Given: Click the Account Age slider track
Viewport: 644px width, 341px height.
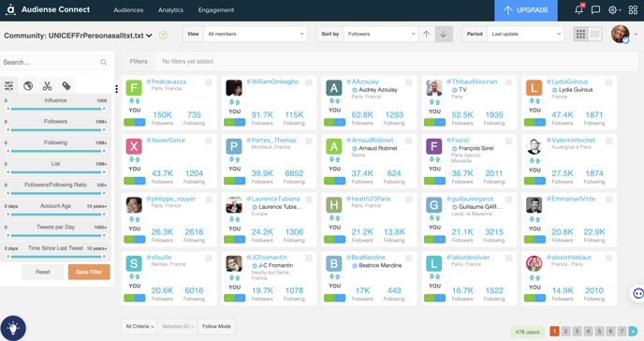Looking at the screenshot, I should click(x=56, y=215).
